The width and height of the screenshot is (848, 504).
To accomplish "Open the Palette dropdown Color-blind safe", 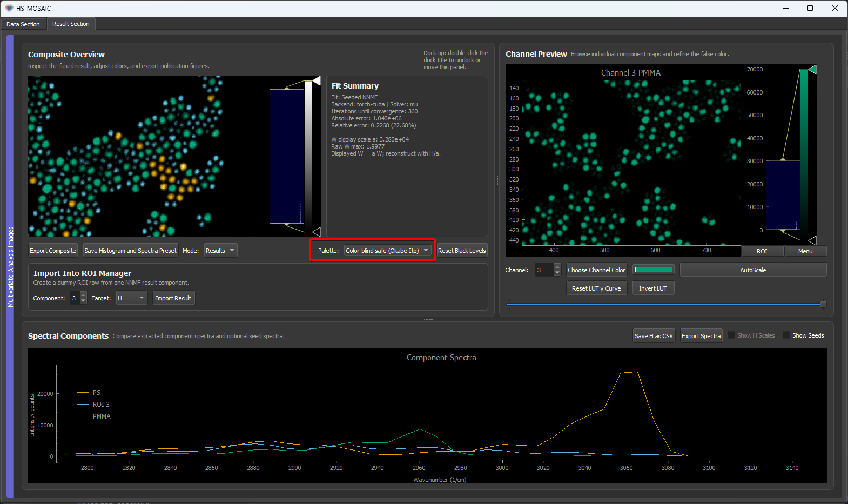I will tap(388, 251).
